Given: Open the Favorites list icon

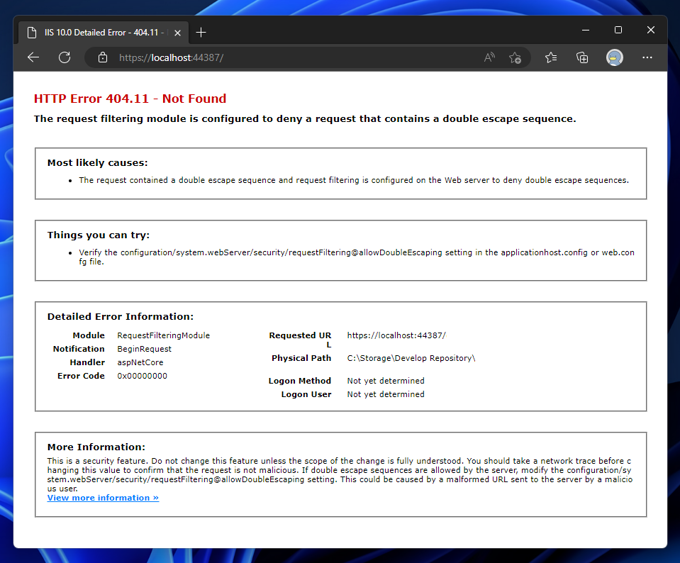Looking at the screenshot, I should point(551,57).
